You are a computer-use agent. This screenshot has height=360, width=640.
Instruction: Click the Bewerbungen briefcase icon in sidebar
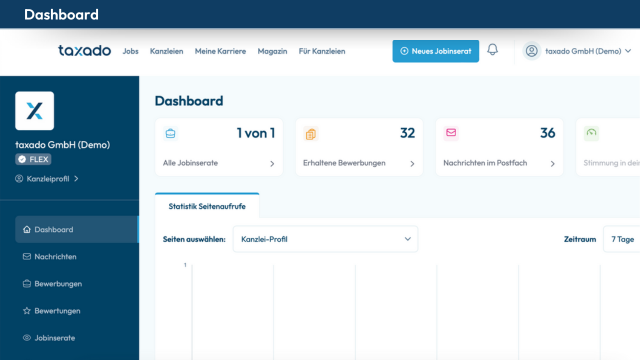point(27,284)
